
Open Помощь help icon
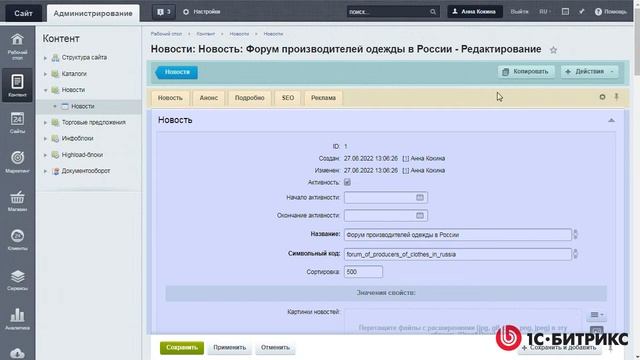610,12
